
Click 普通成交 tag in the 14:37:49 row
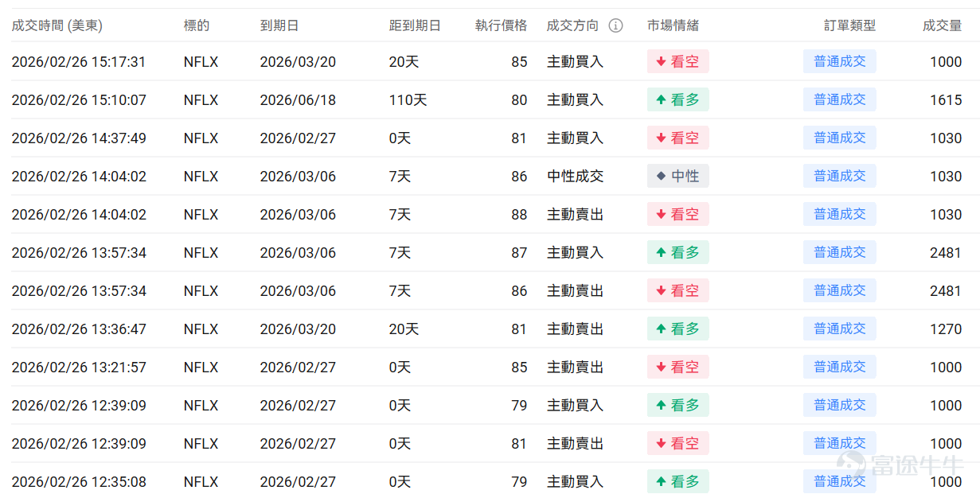[840, 138]
